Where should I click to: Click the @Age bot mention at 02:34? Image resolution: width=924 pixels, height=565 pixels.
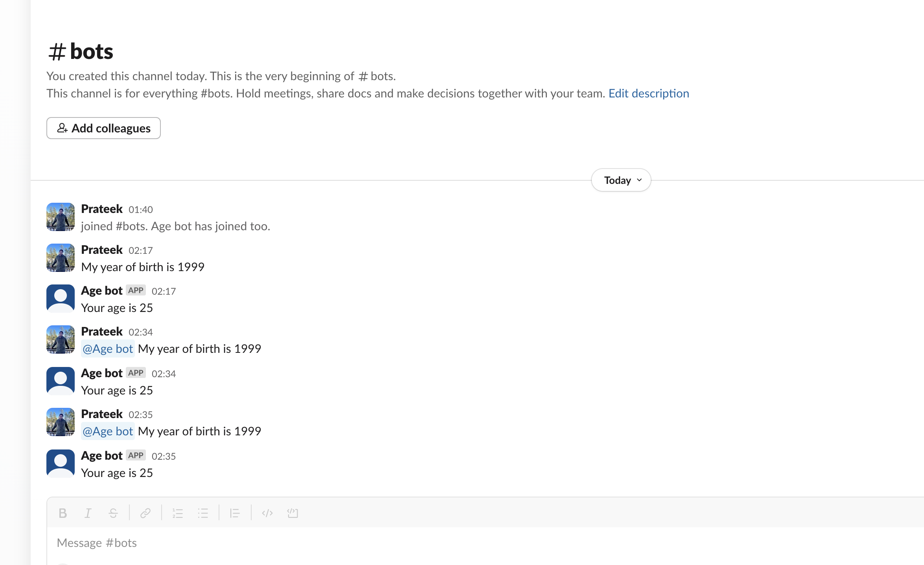tap(108, 349)
